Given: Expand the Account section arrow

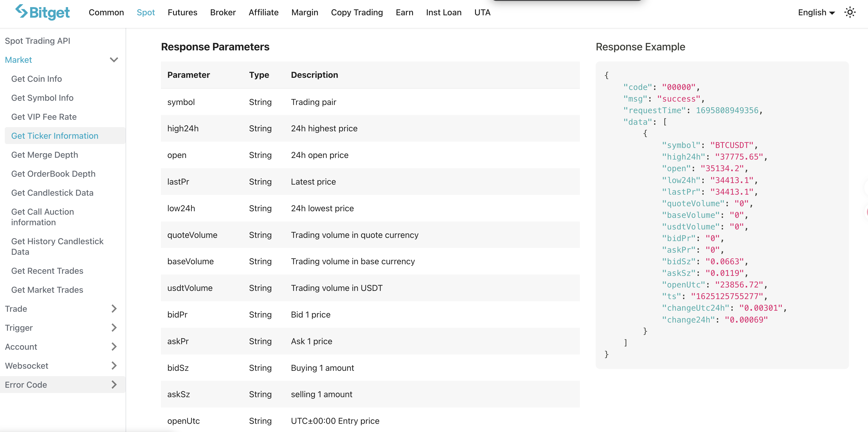Looking at the screenshot, I should click(114, 347).
